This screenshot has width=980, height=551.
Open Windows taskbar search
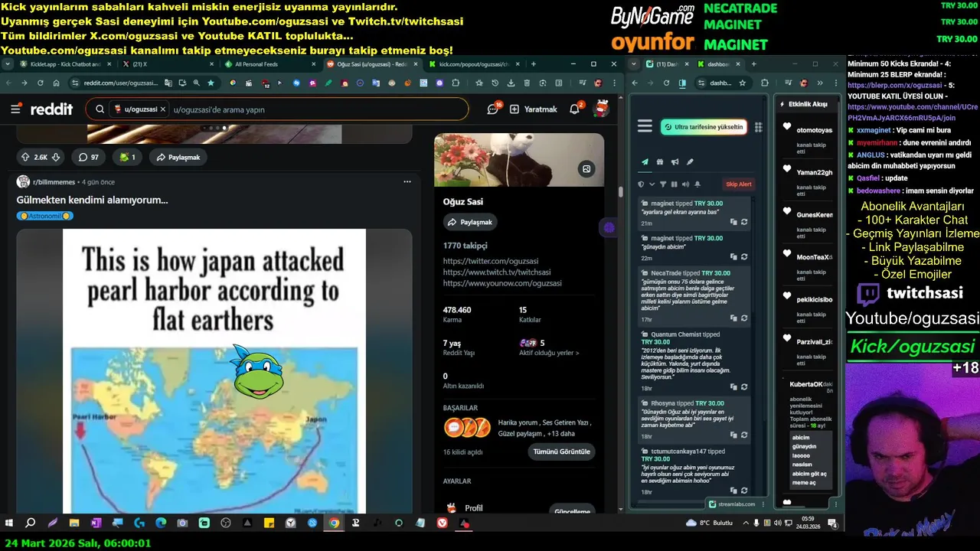(31, 523)
